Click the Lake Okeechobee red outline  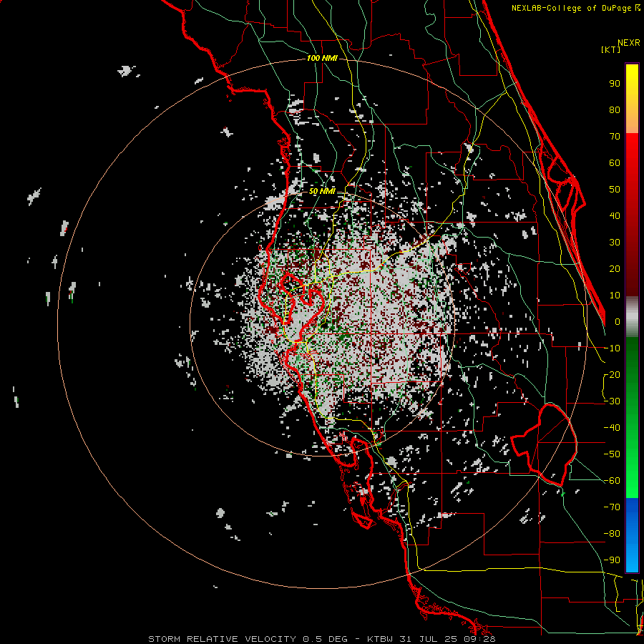point(545,445)
